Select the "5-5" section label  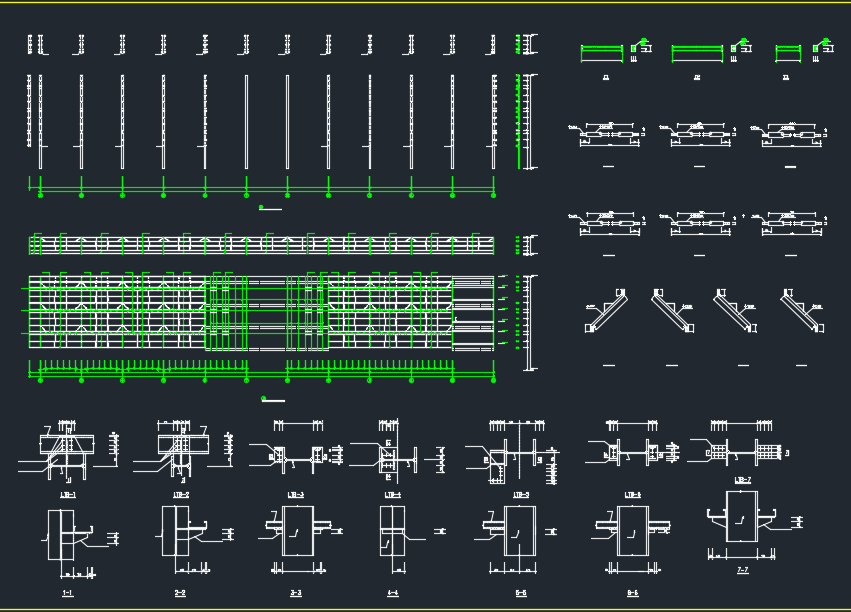click(521, 594)
